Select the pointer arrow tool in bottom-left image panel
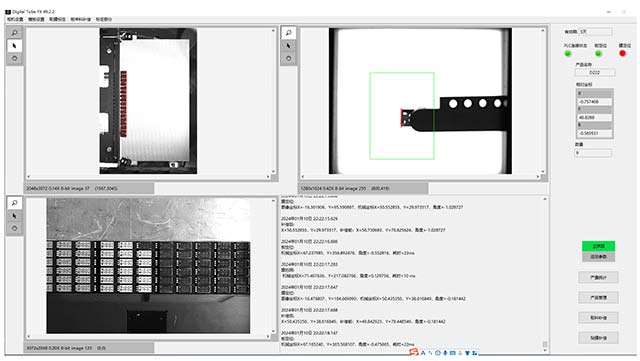This screenshot has width=640, height=361. (15, 216)
